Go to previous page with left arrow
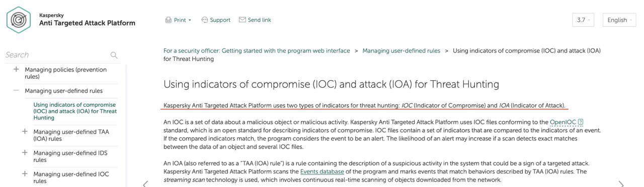Screen dimensions: 644x187 pyautogui.click(x=145, y=184)
